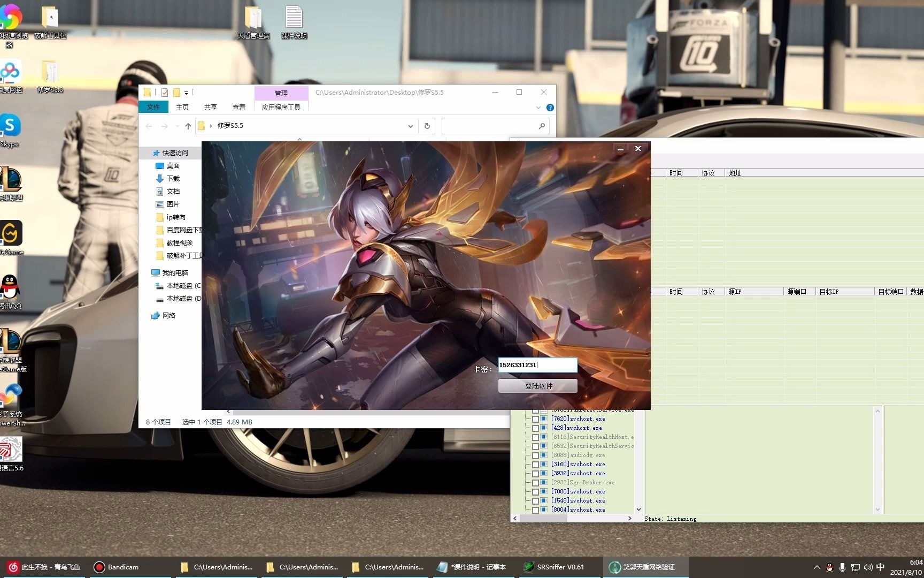The image size is (924, 578).
Task: Launch the 腾讯QQ penguin desktop shortcut
Action: click(x=10, y=292)
